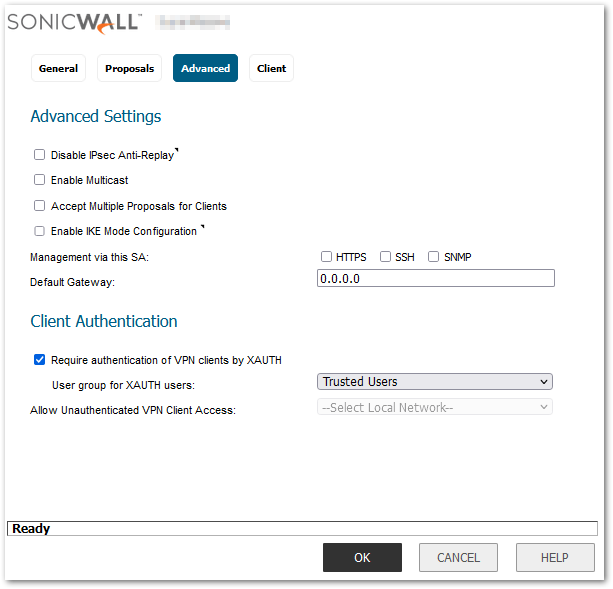
Task: Select the Advanced tab
Action: tap(205, 68)
